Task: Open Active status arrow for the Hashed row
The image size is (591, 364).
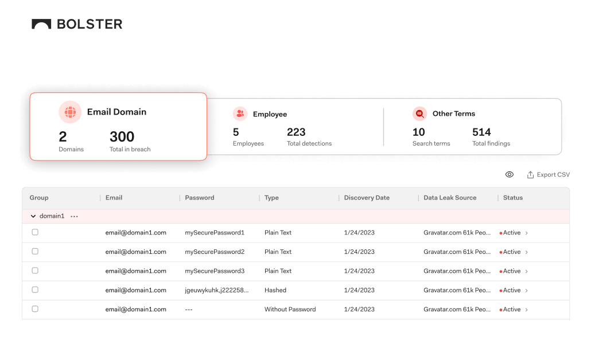Action: pyautogui.click(x=527, y=291)
